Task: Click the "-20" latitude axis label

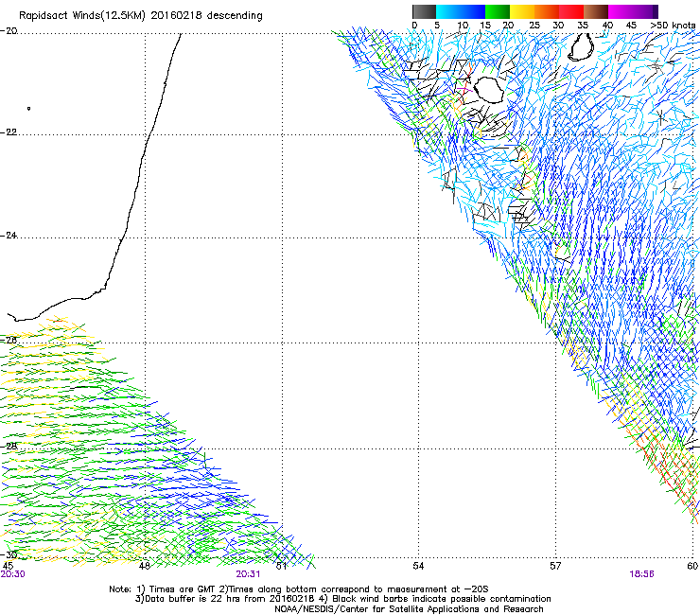Action: 9,31
